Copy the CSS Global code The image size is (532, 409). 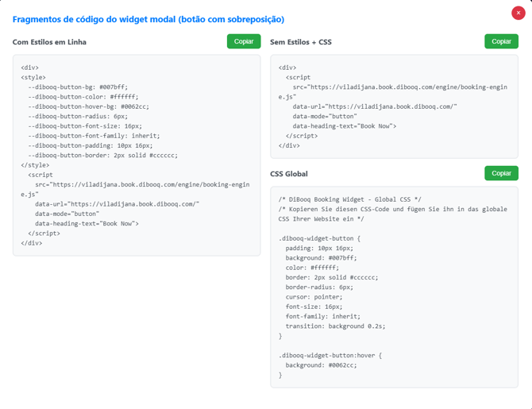[501, 173]
